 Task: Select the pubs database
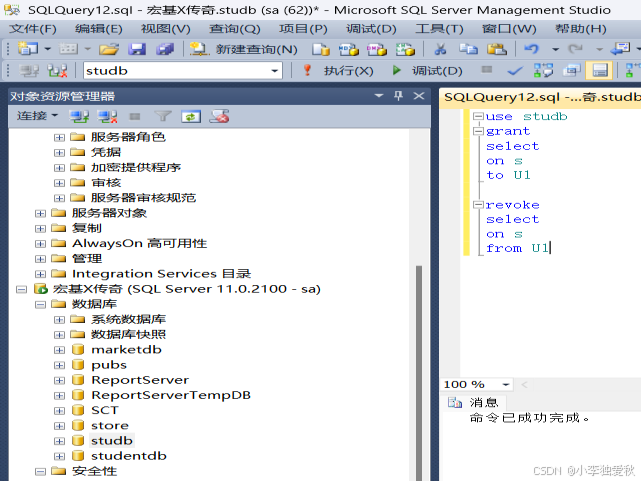point(109,365)
